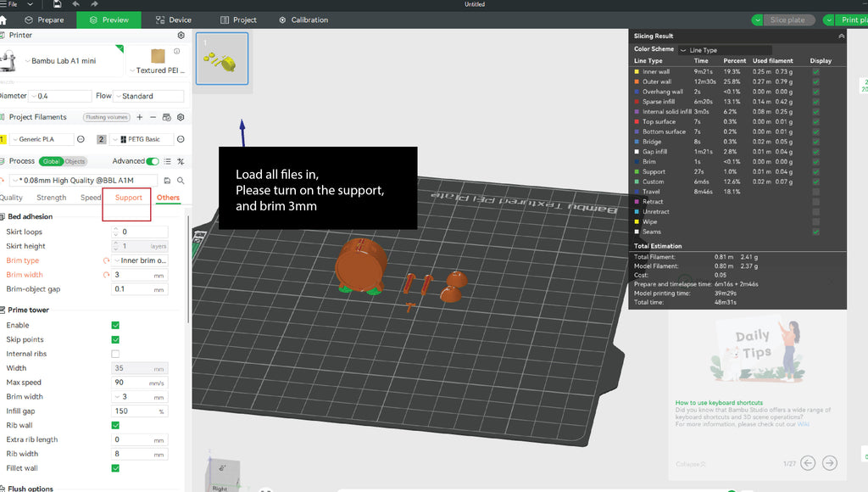
Task: Enable display of Travel lines
Action: coord(815,192)
